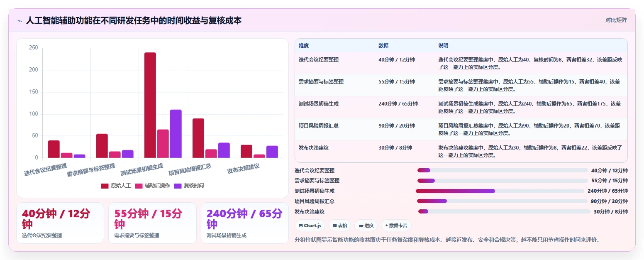The height and width of the screenshot is (260, 644).
Task: Click the 项目风险周报汇总 progress bar
Action: (x=502, y=201)
